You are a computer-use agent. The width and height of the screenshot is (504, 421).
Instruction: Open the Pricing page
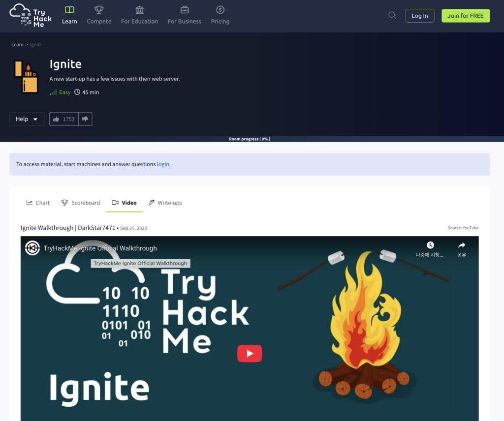pyautogui.click(x=220, y=15)
